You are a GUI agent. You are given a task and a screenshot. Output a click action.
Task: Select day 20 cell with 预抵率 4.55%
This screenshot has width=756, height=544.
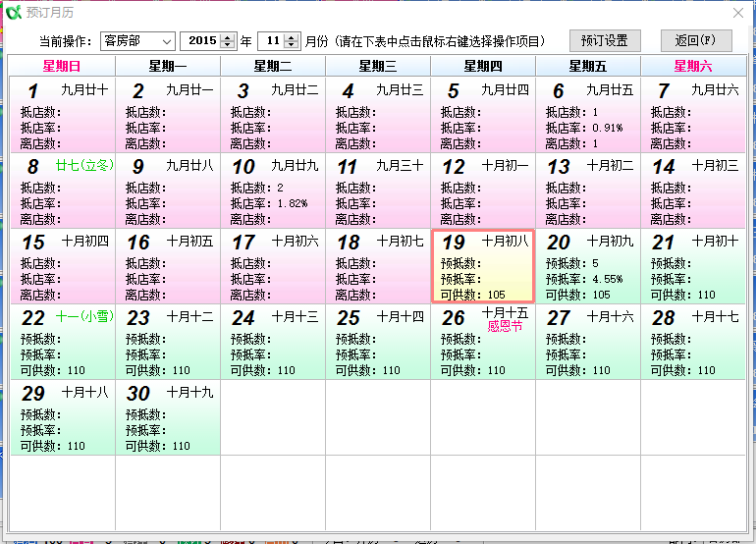click(x=588, y=266)
